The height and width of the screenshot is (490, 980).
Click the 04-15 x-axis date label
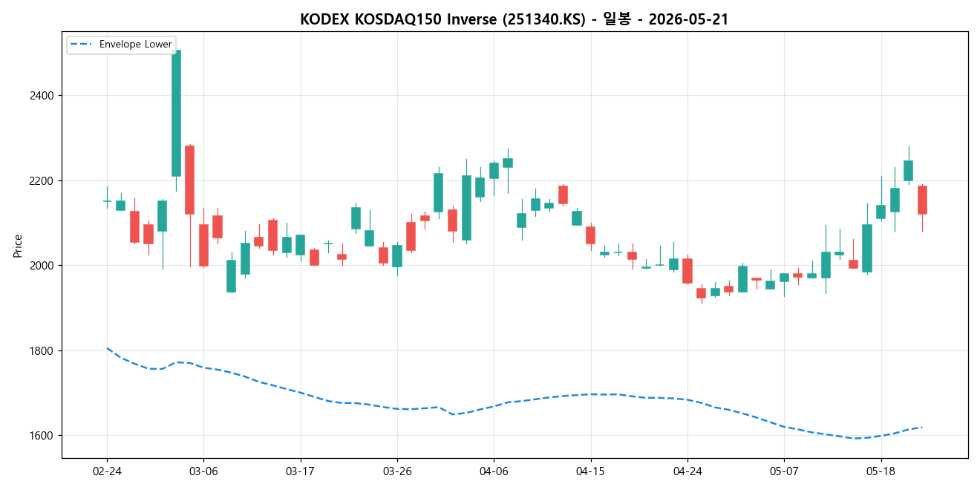click(590, 471)
